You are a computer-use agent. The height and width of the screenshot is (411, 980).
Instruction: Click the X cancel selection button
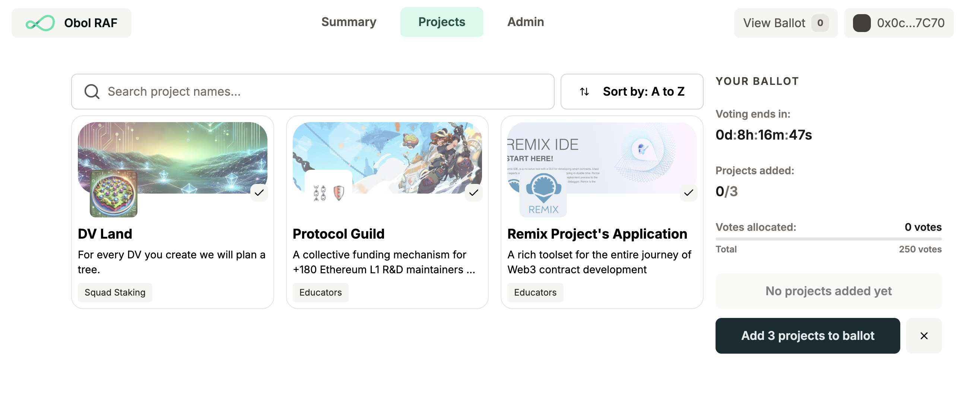923,336
